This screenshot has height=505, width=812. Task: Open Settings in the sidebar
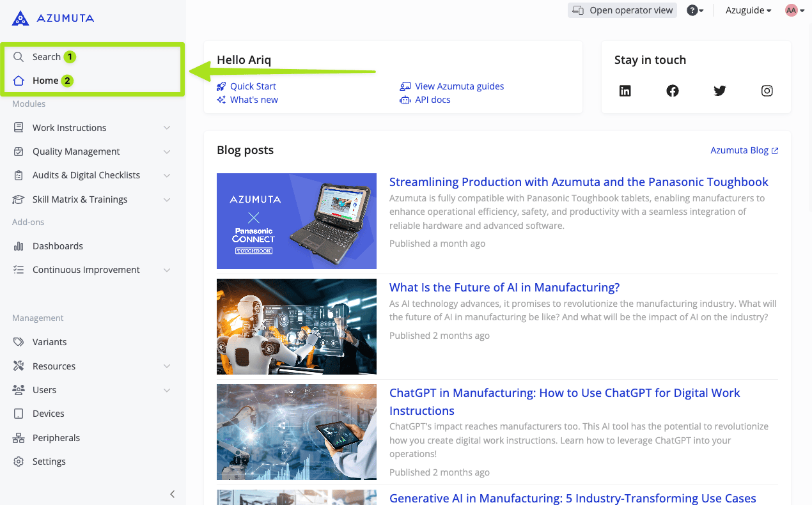(x=49, y=462)
